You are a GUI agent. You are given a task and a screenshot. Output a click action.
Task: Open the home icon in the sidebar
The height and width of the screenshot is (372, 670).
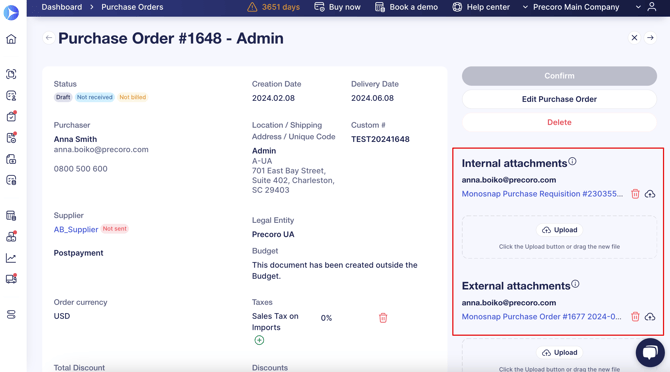click(x=11, y=39)
